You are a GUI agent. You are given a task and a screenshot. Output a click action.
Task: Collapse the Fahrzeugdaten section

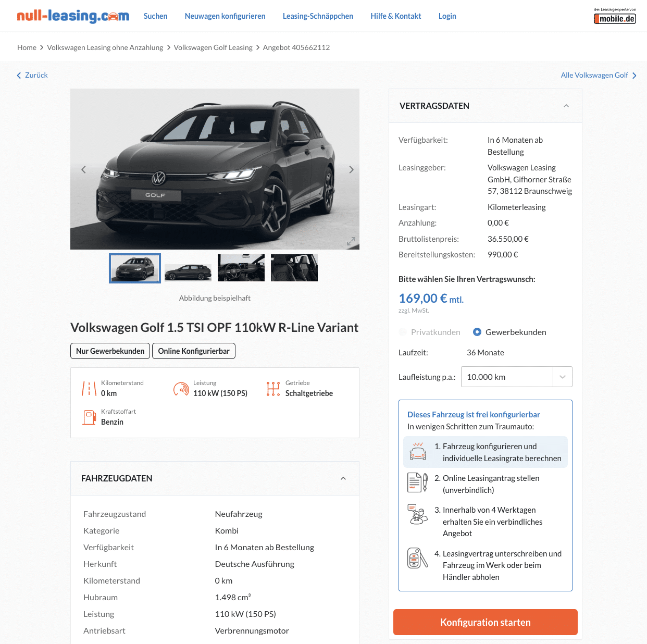(343, 478)
